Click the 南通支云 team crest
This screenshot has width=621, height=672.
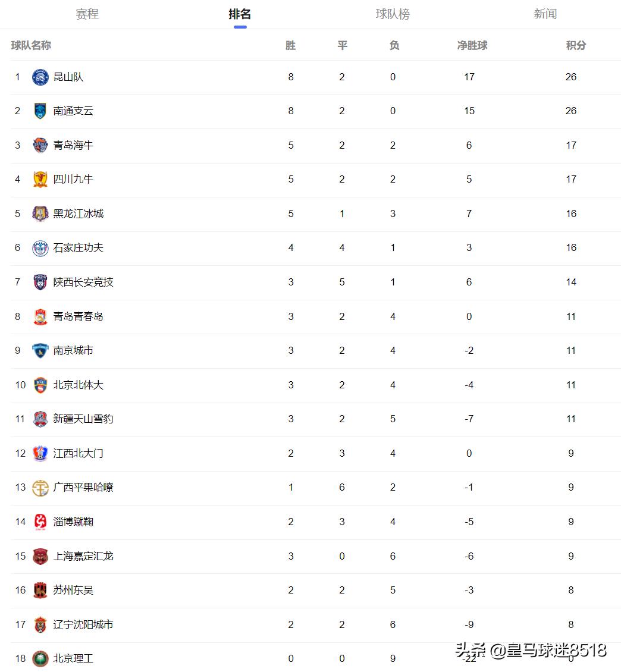(x=40, y=111)
